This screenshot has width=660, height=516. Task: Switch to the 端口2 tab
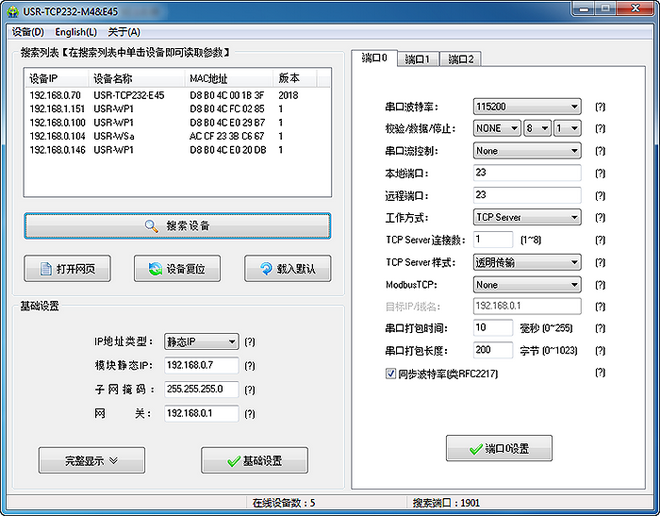coord(460,59)
